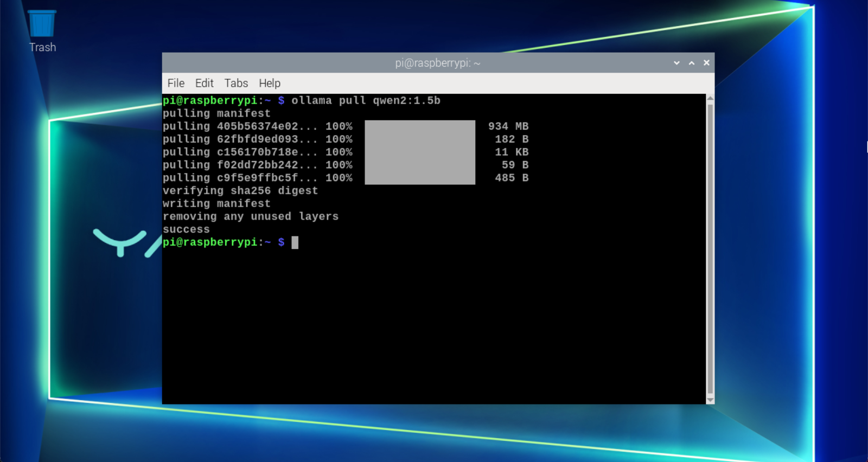Click the scrollbar up arrow in terminal
The height and width of the screenshot is (462, 868).
(710, 98)
